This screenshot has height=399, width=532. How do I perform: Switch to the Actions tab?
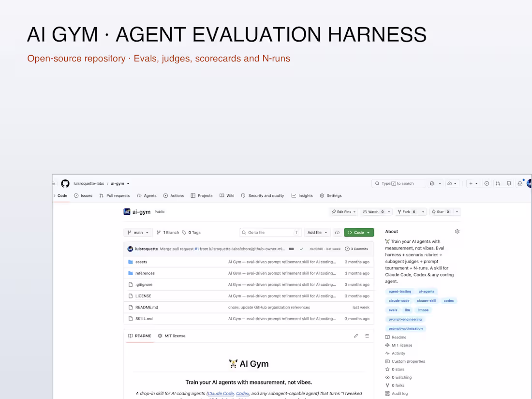pos(173,196)
